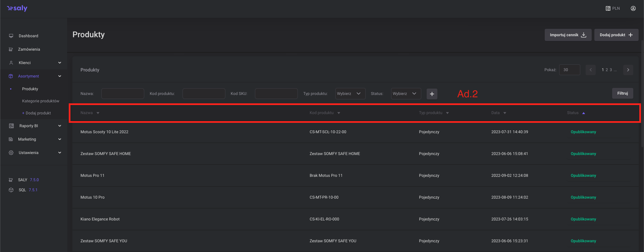Click the Zamówienia cart icon in sidebar
The width and height of the screenshot is (644, 252).
(11, 49)
